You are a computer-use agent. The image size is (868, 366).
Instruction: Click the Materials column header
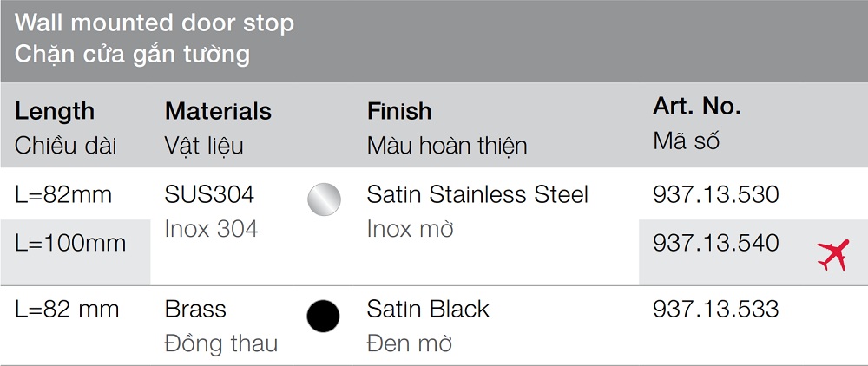(218, 111)
